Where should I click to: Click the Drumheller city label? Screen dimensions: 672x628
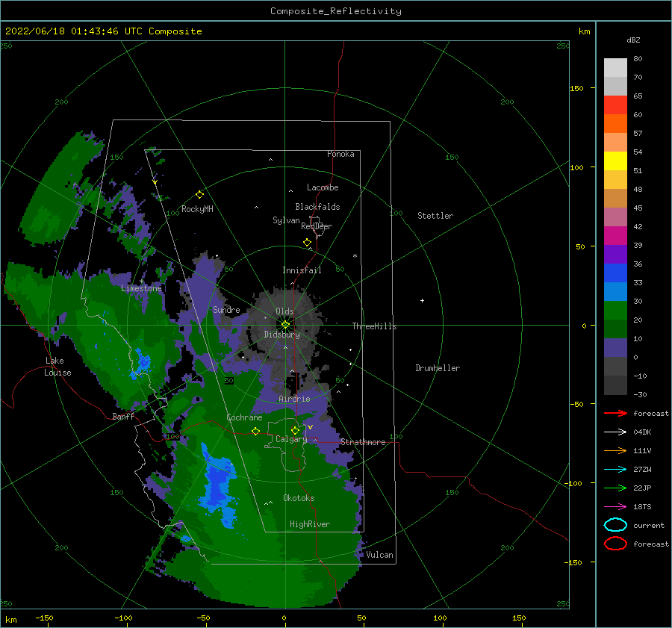coord(438,368)
